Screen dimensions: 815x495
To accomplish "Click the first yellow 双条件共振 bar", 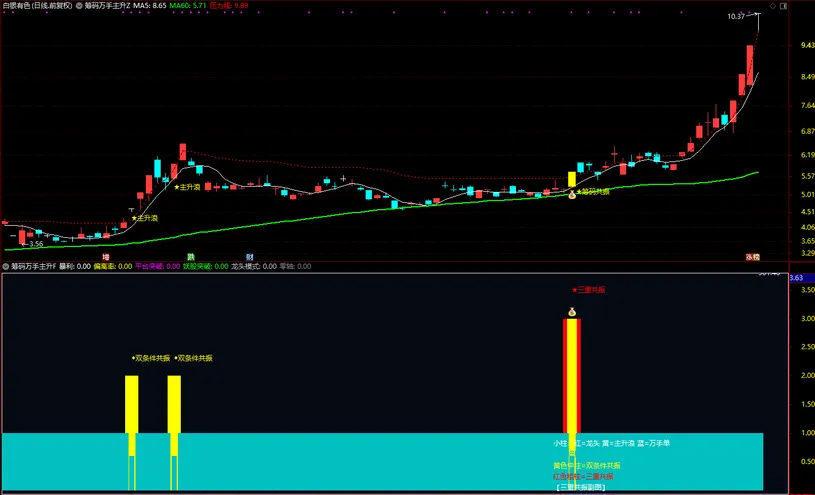I will pos(132,404).
